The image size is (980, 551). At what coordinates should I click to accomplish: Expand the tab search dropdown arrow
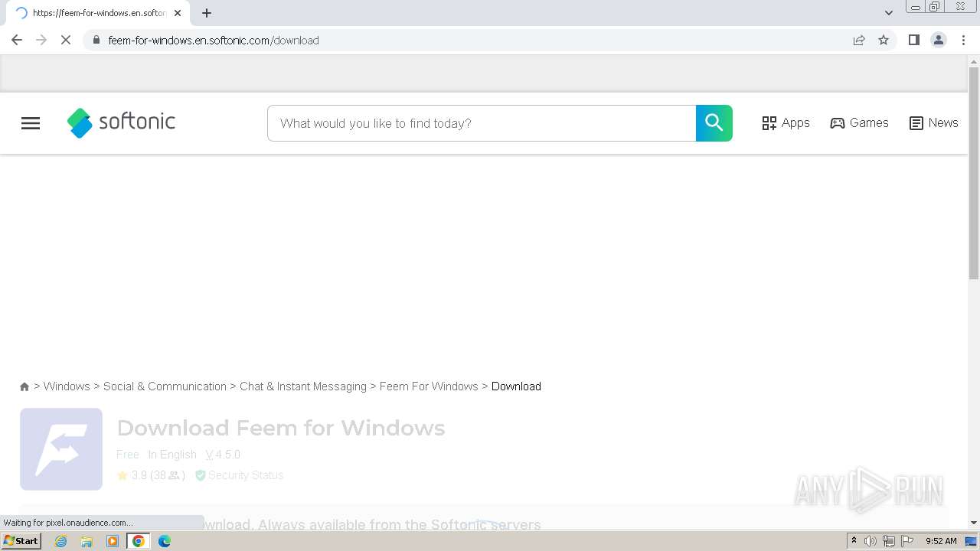click(x=888, y=13)
